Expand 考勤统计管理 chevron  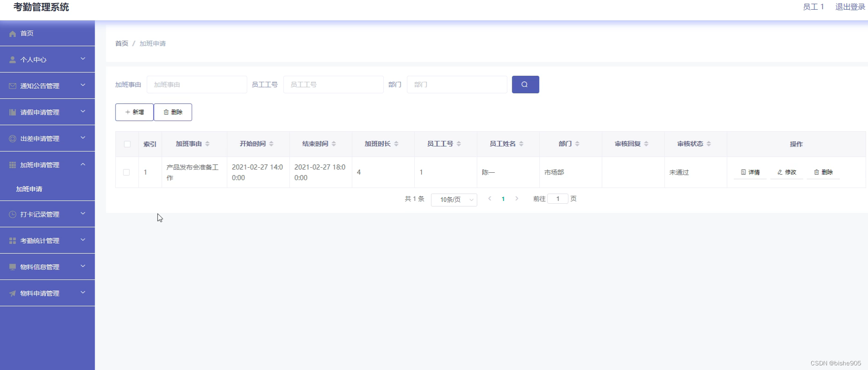pos(83,240)
